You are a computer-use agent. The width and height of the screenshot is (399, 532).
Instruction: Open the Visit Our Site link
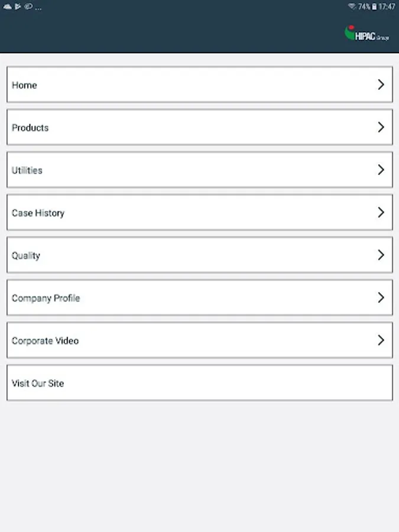point(38,383)
